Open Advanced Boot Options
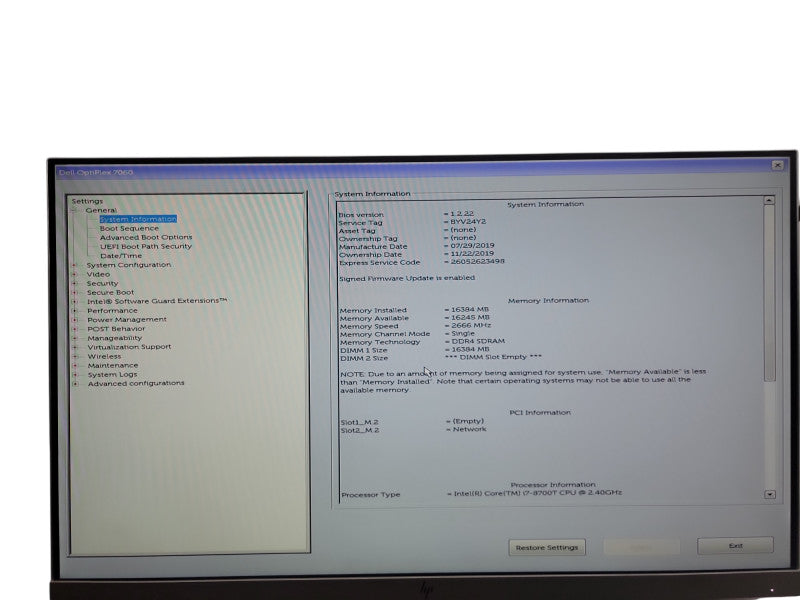This screenshot has height=600, width=800. pyautogui.click(x=146, y=237)
